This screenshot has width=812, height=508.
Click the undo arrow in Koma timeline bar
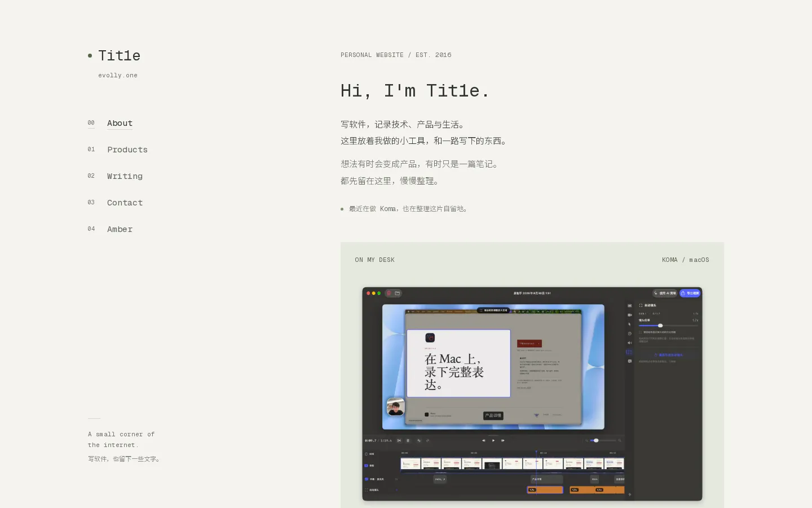tap(419, 440)
